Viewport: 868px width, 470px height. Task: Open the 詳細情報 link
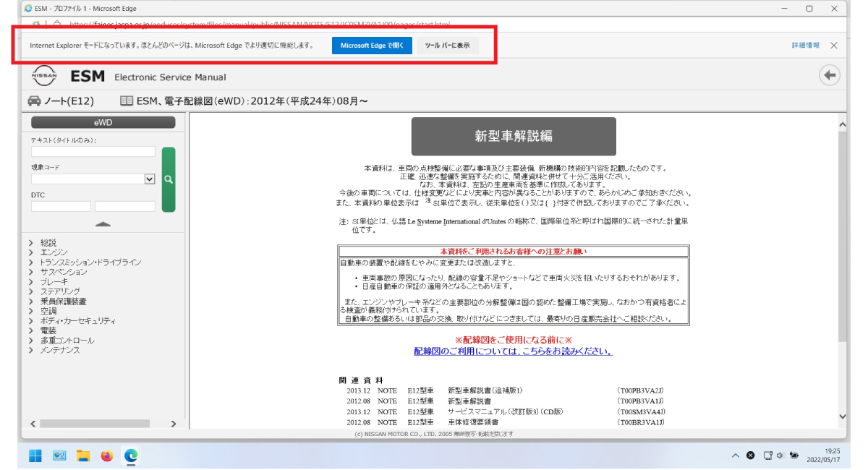click(806, 45)
